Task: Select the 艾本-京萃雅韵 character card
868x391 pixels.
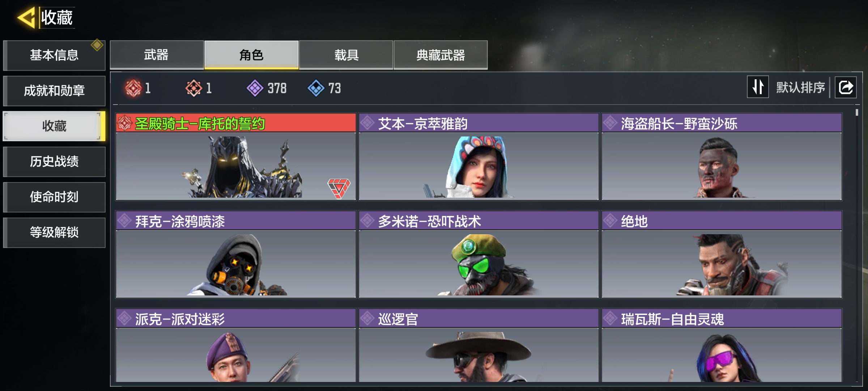Action: click(x=478, y=156)
